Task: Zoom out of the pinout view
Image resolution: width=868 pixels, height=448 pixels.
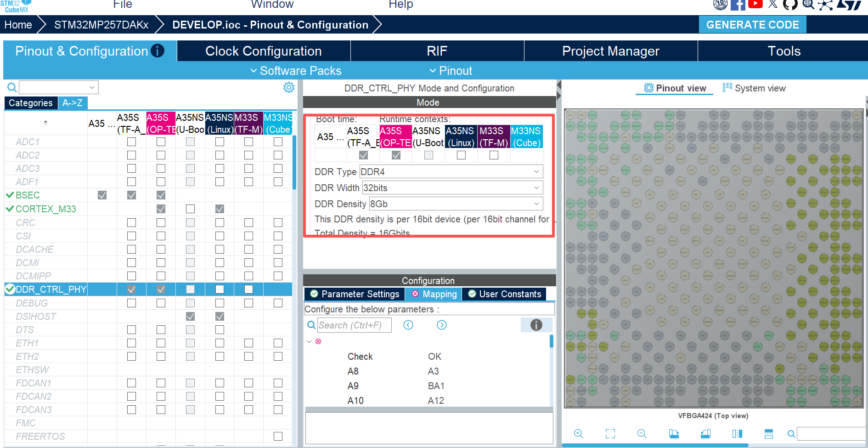Action: point(642,434)
